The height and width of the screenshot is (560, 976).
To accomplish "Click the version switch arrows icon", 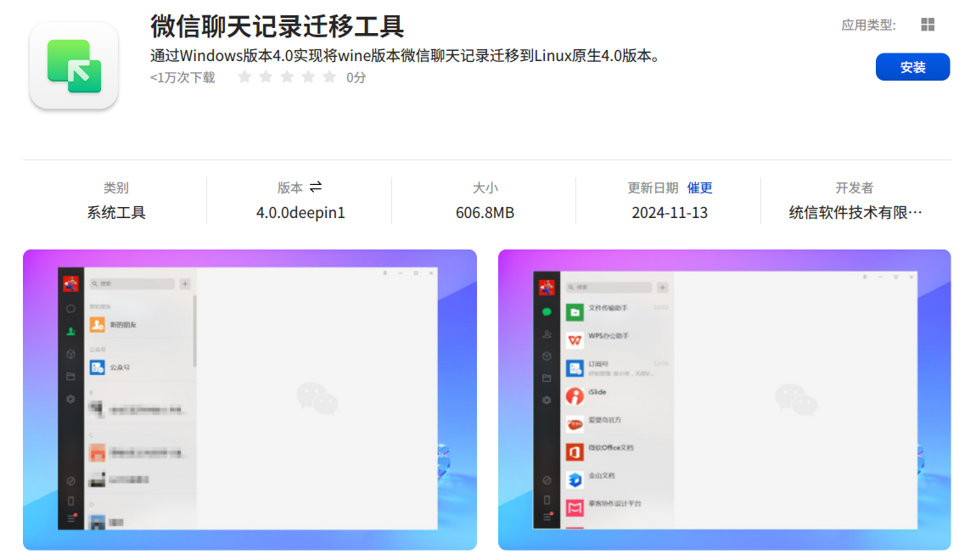I will pos(316,187).
